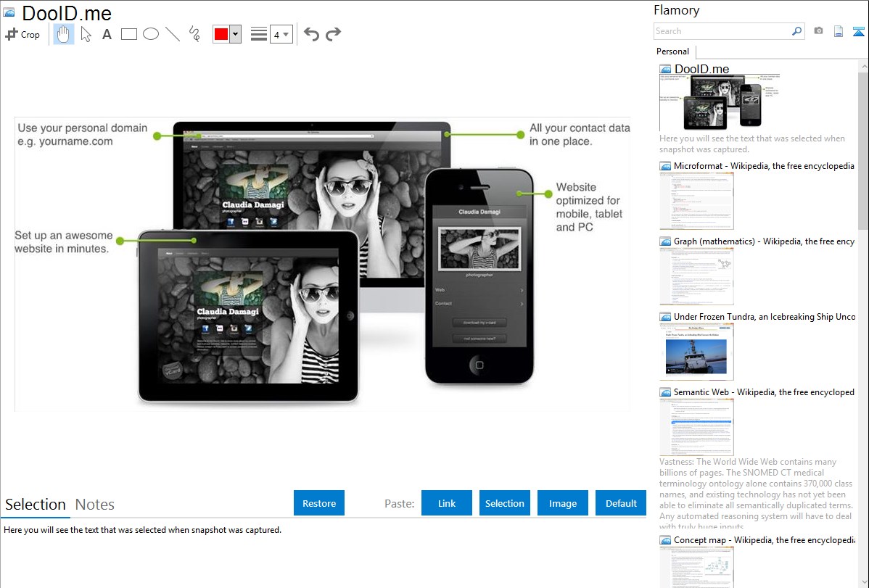This screenshot has width=869, height=588.
Task: Click the scroll-down arrow of the sidebar
Action: [x=863, y=582]
